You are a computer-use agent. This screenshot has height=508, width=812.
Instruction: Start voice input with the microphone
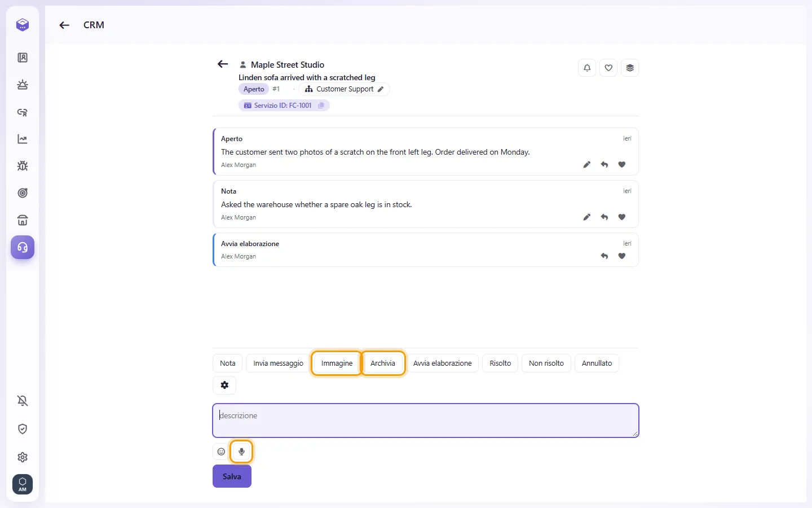pos(242,452)
